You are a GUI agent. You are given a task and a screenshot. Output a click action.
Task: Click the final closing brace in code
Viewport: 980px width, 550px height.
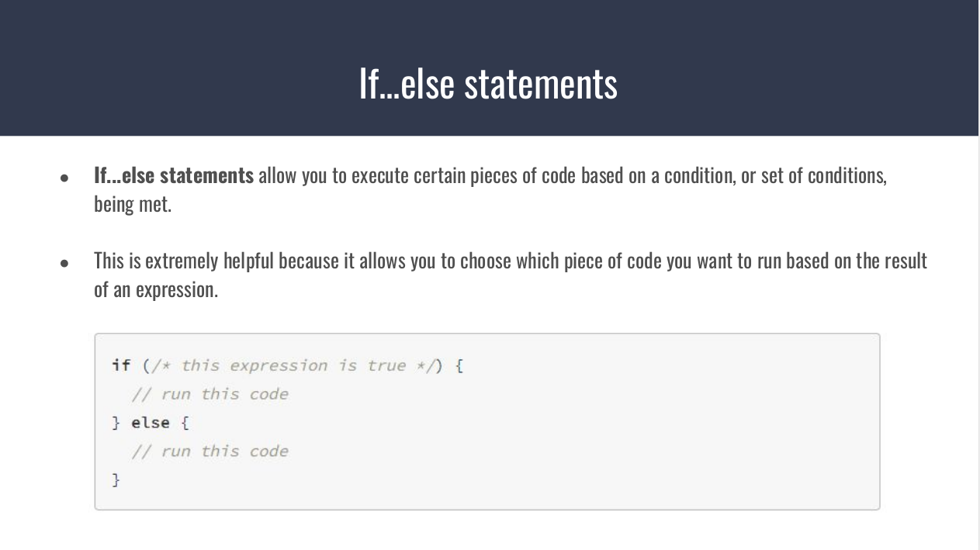[x=116, y=480]
